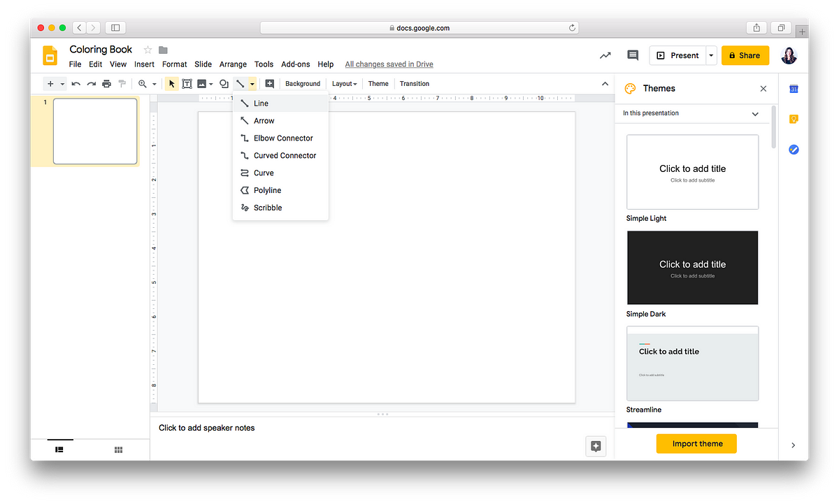Open the Google Calendar side panel icon
Viewport: 839px width, 504px height.
(x=794, y=89)
